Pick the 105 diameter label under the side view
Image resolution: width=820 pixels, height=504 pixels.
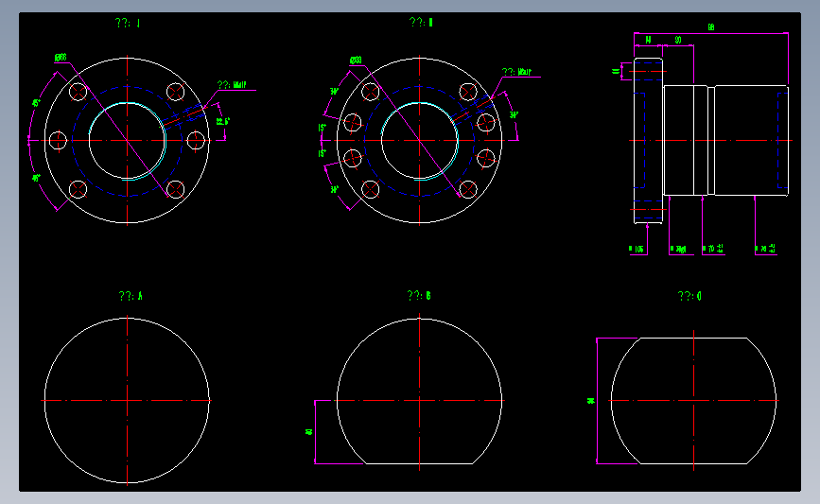coord(637,250)
